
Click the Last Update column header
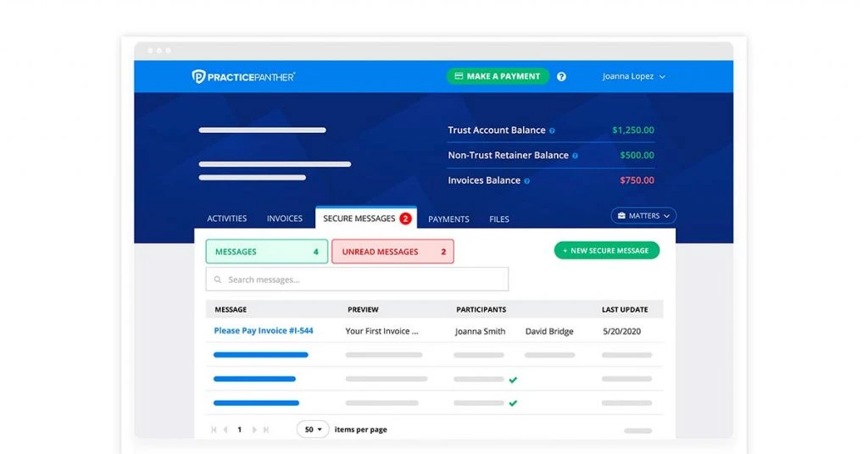coord(625,310)
